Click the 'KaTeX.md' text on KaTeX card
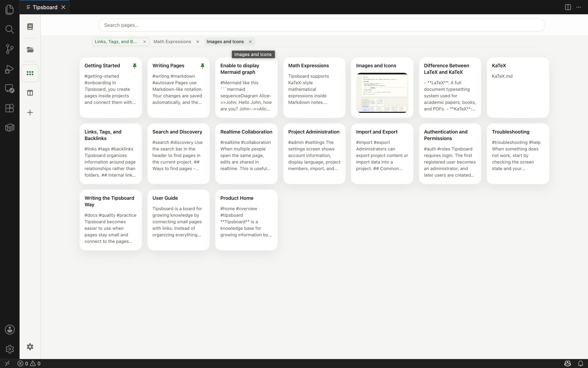Viewport: 588px width, 368px height. [x=502, y=76]
